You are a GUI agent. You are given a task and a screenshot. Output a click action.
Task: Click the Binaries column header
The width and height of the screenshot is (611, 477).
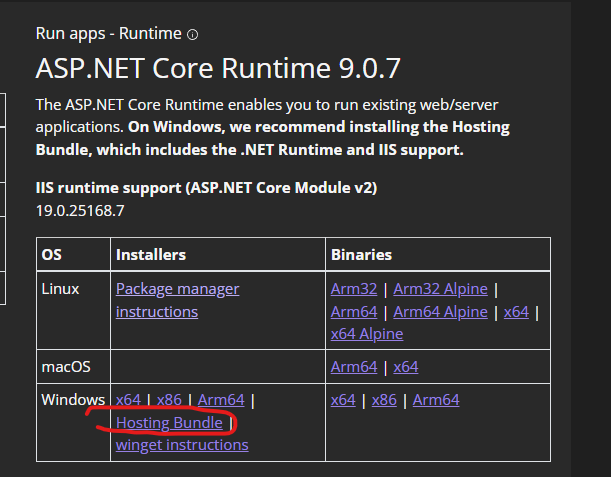[x=361, y=255]
